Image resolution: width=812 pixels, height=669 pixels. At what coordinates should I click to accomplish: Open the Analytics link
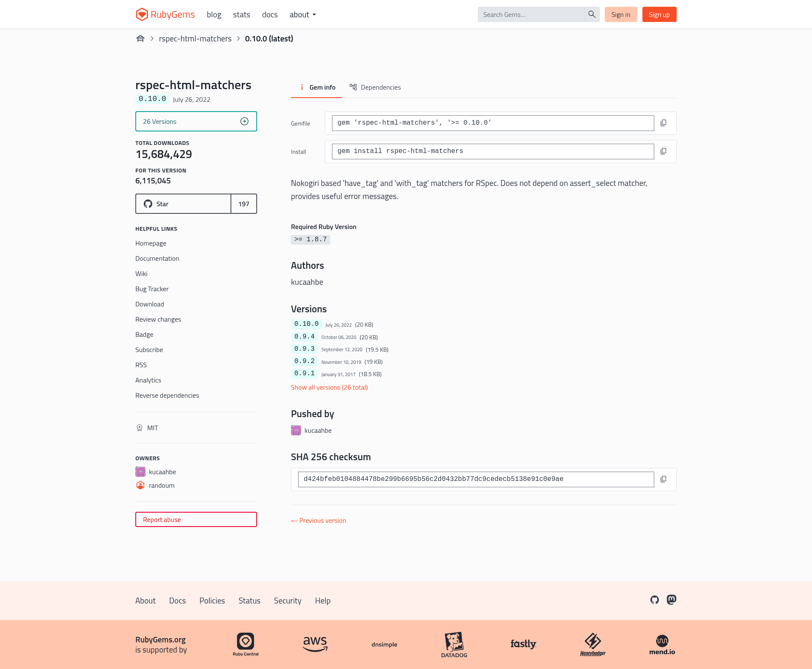point(148,380)
